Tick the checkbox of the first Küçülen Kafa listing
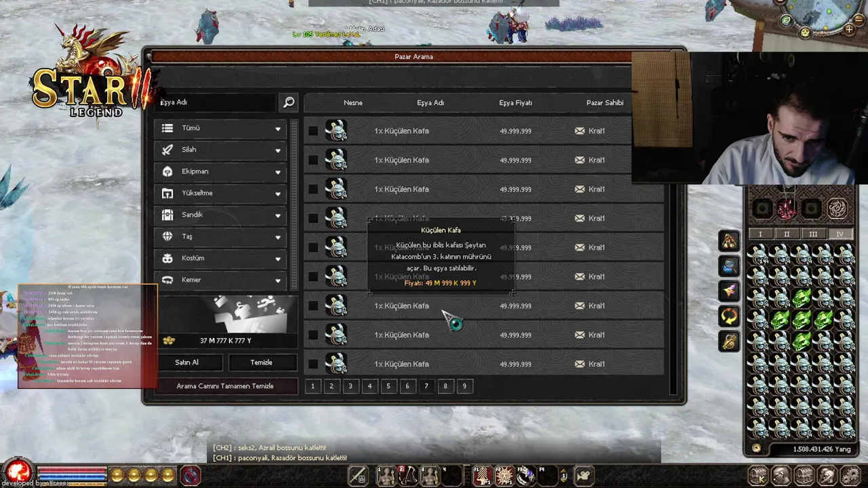868x488 pixels. (313, 131)
